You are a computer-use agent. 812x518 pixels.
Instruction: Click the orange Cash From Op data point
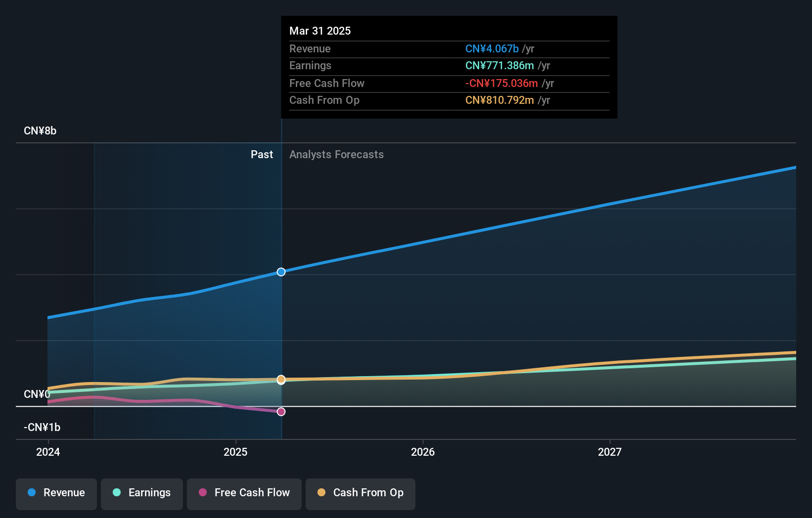[281, 380]
